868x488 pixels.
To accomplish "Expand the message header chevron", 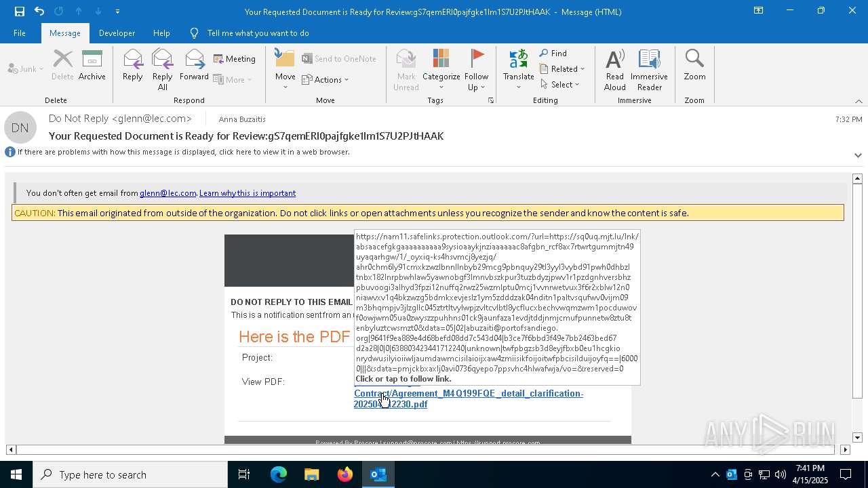I will (x=858, y=155).
